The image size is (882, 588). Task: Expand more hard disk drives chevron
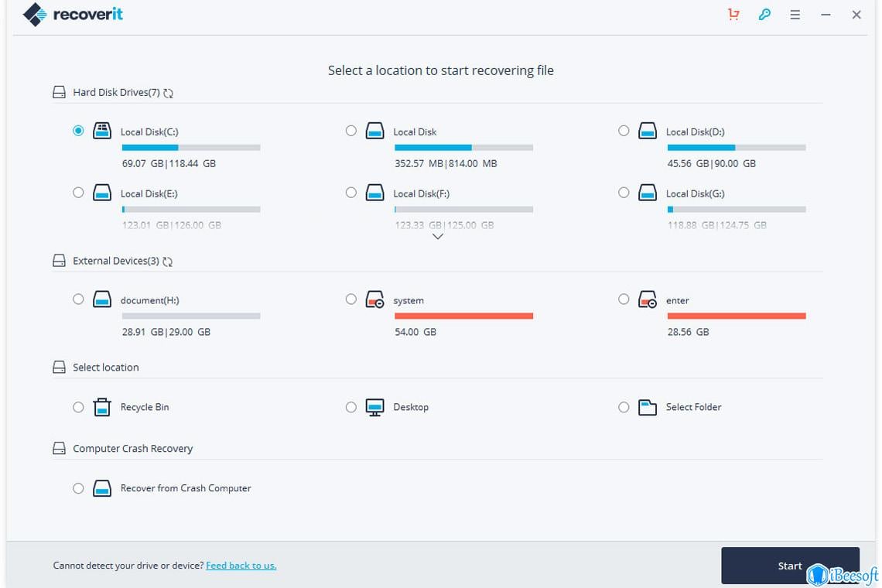[x=438, y=237]
